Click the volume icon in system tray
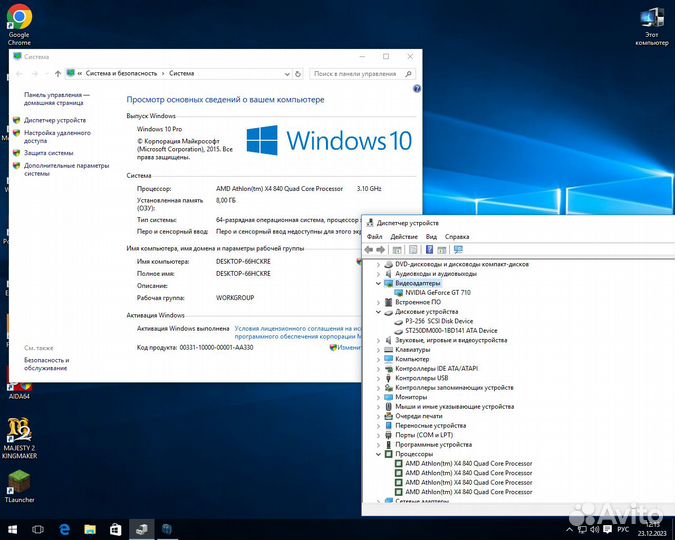Image resolution: width=675 pixels, height=540 pixels. click(x=594, y=529)
